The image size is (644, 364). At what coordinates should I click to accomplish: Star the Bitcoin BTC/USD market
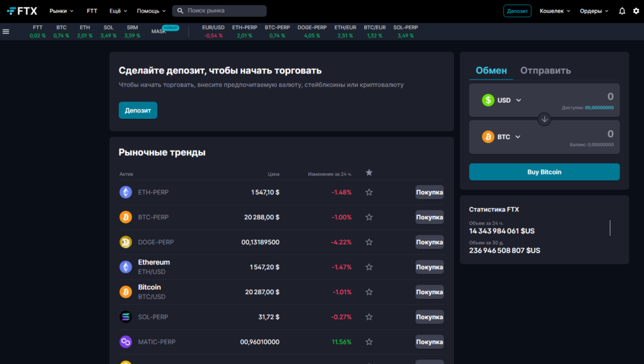(x=369, y=292)
